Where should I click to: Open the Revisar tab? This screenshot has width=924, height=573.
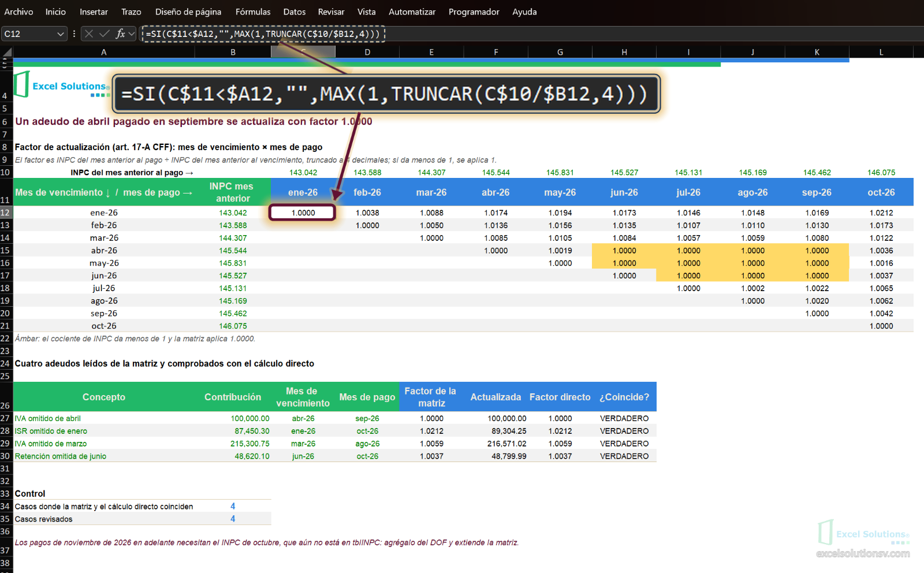pos(331,12)
